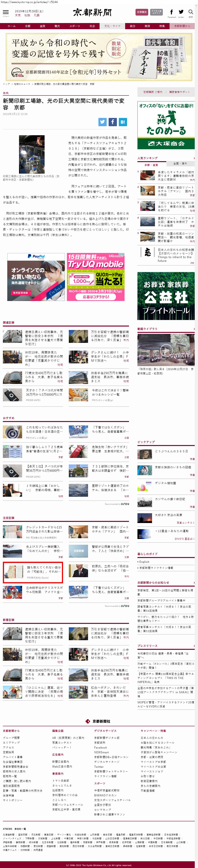Expand the 人気ランキング section arrow
Viewport: 198px width, 868px height.
(194, 158)
